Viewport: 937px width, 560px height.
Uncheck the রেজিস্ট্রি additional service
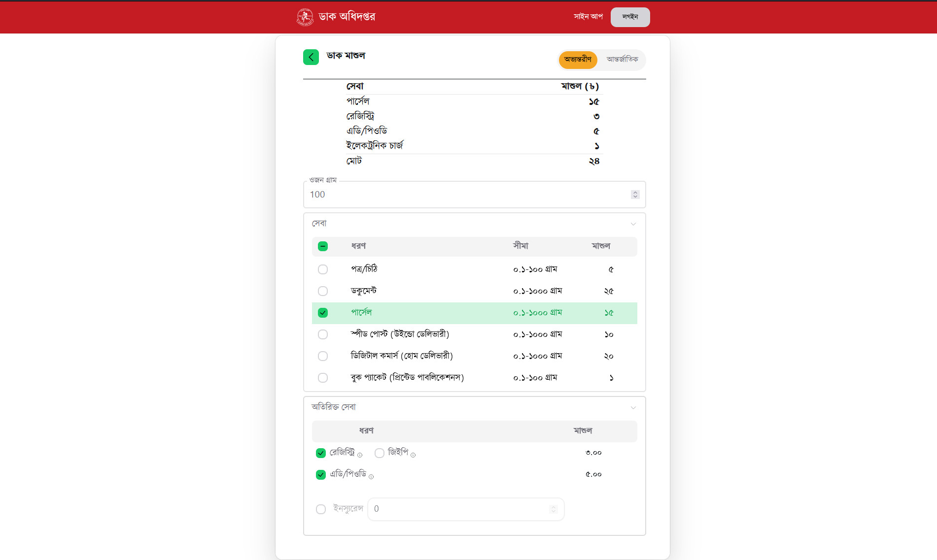(x=321, y=453)
